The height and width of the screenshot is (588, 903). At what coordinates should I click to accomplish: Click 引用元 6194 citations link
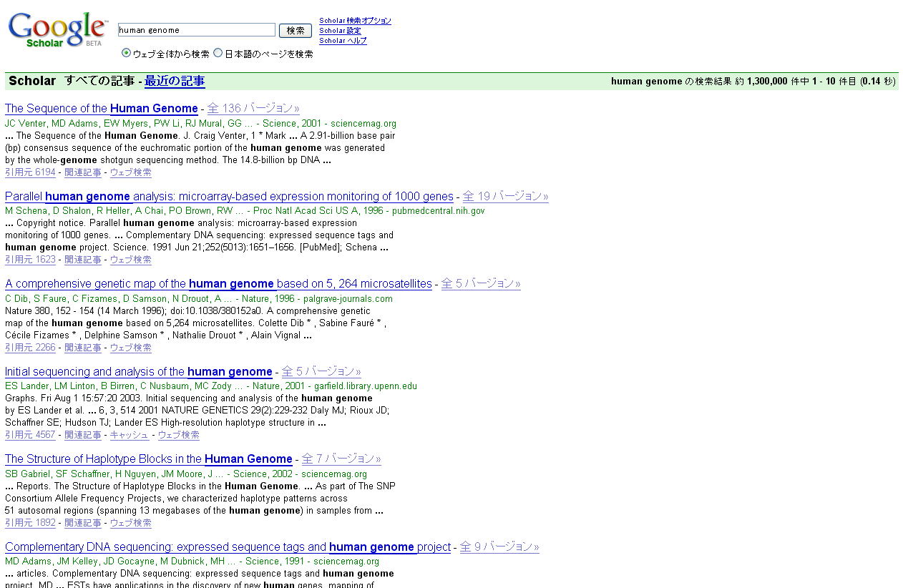[x=30, y=172]
